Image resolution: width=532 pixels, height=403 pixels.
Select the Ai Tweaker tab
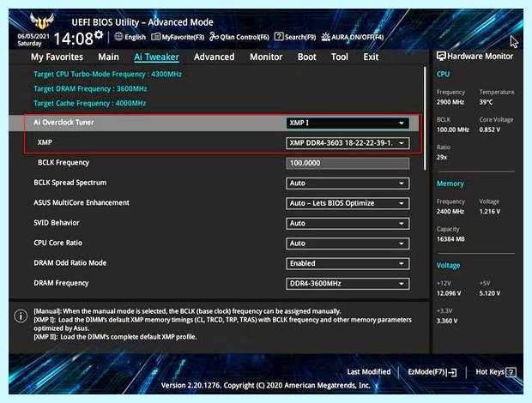[x=156, y=57]
